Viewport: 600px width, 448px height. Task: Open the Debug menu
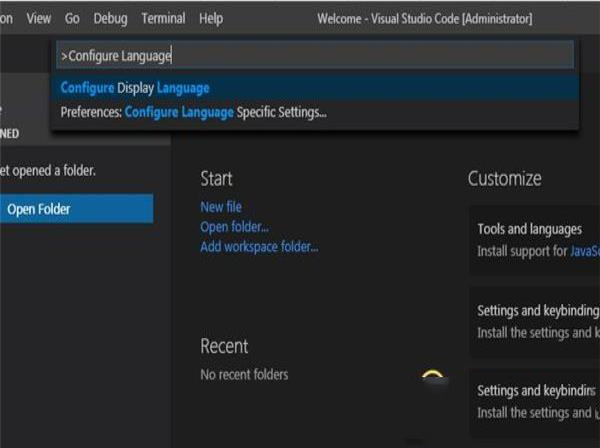110,18
